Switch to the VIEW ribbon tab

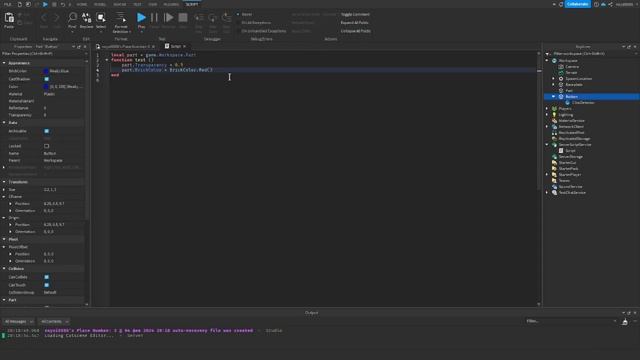153,4
